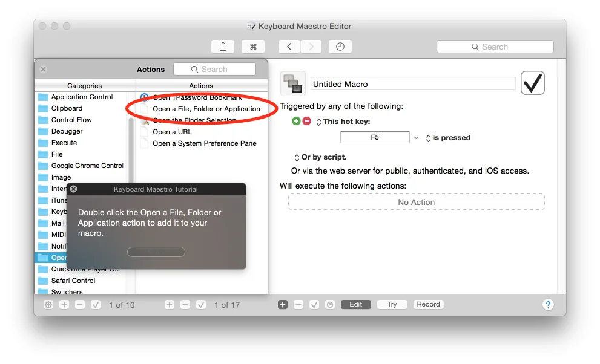
Task: Click the Categories column header
Action: click(85, 86)
